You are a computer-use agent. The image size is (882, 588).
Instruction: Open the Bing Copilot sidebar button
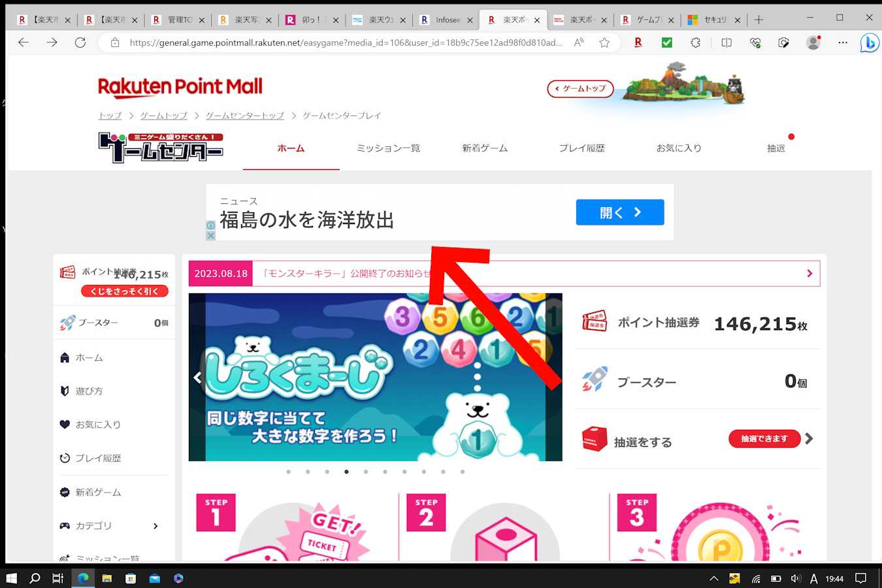(869, 43)
